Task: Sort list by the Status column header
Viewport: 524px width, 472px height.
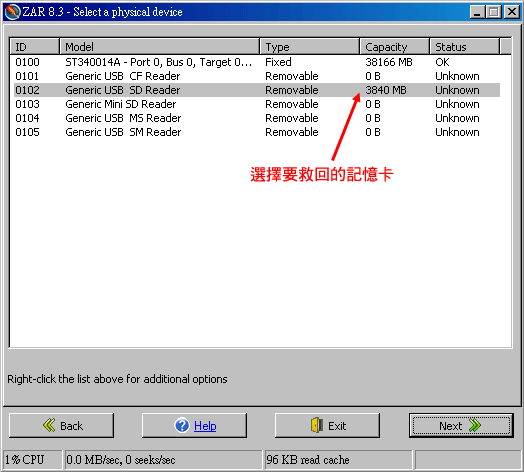Action: (465, 46)
